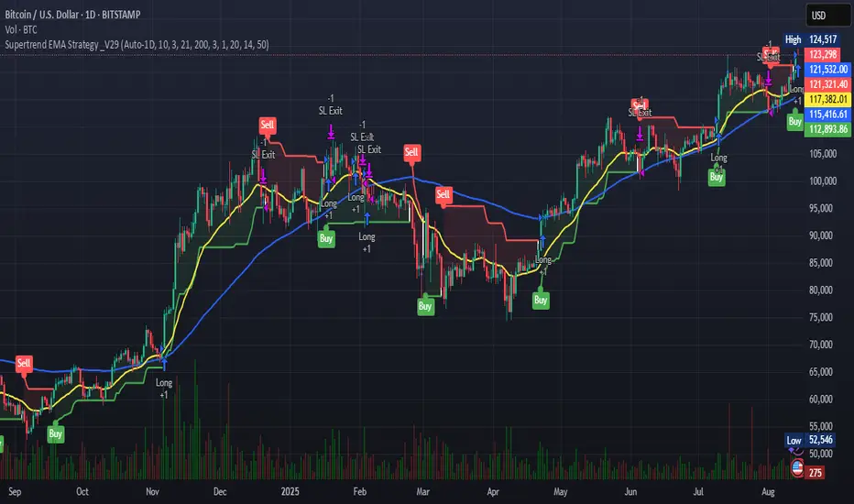Click the Bitcoin / U.S. Dollar symbol title

tap(72, 15)
